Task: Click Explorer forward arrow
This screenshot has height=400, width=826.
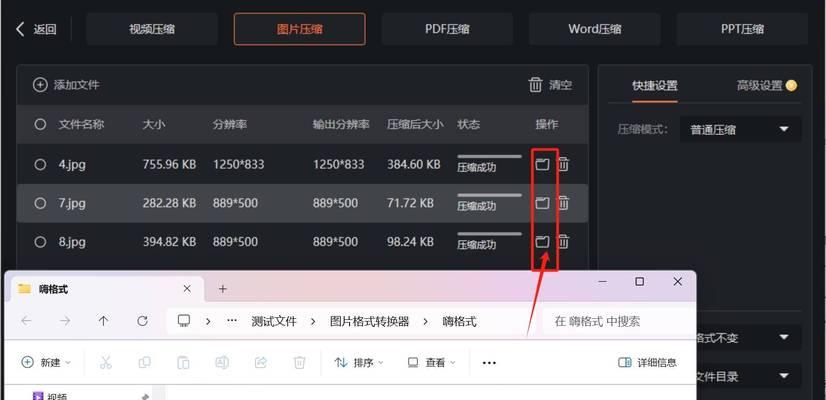Action: [x=65, y=321]
